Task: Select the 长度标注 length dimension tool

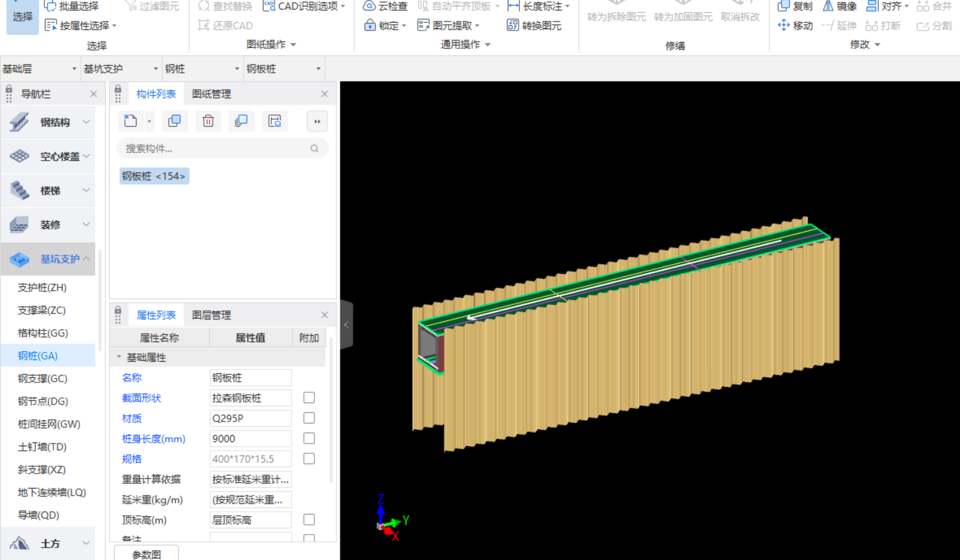Action: 538,6
